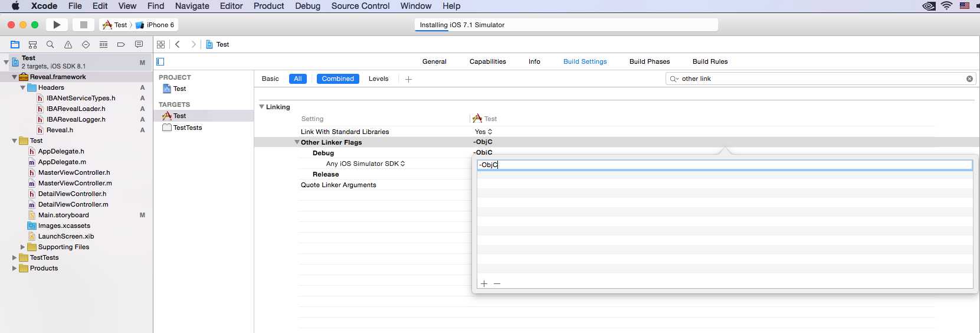Image resolution: width=980 pixels, height=333 pixels.
Task: Open the Apple menu
Action: 16,6
